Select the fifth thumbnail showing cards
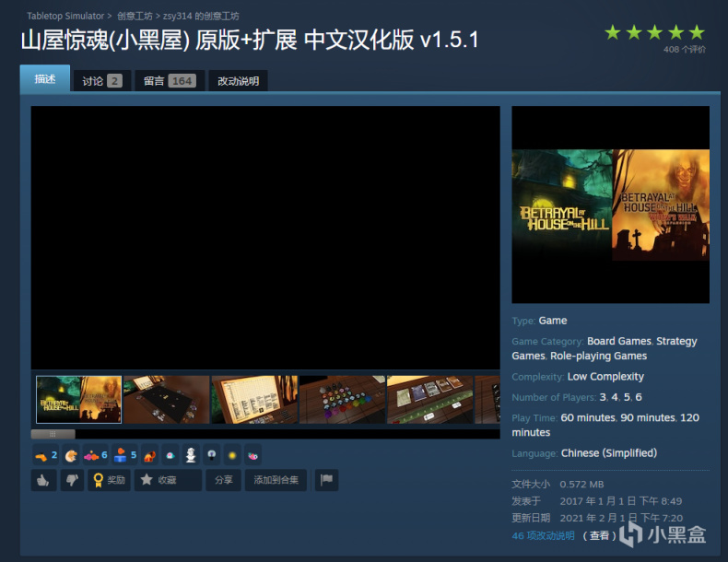Image resolution: width=728 pixels, height=562 pixels. (430, 400)
